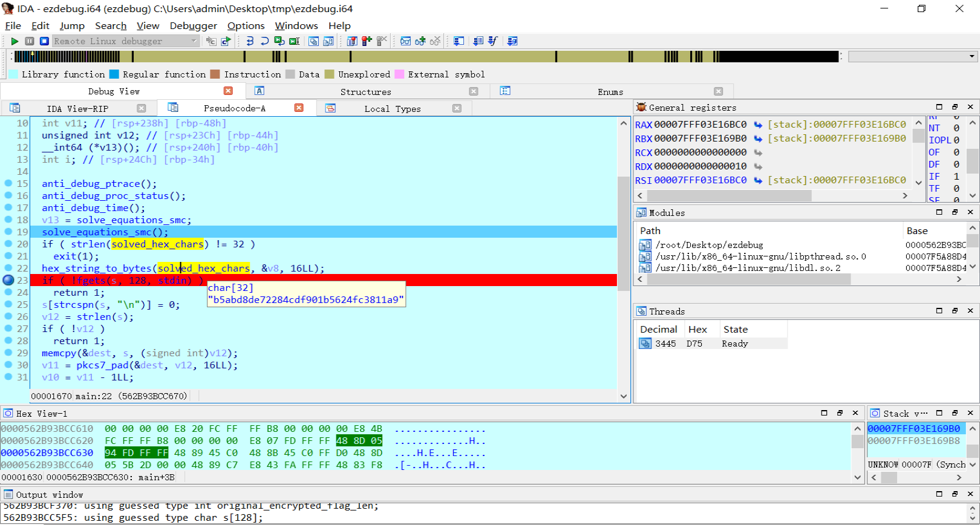Follow the RAX register jump arrow

pos(758,125)
